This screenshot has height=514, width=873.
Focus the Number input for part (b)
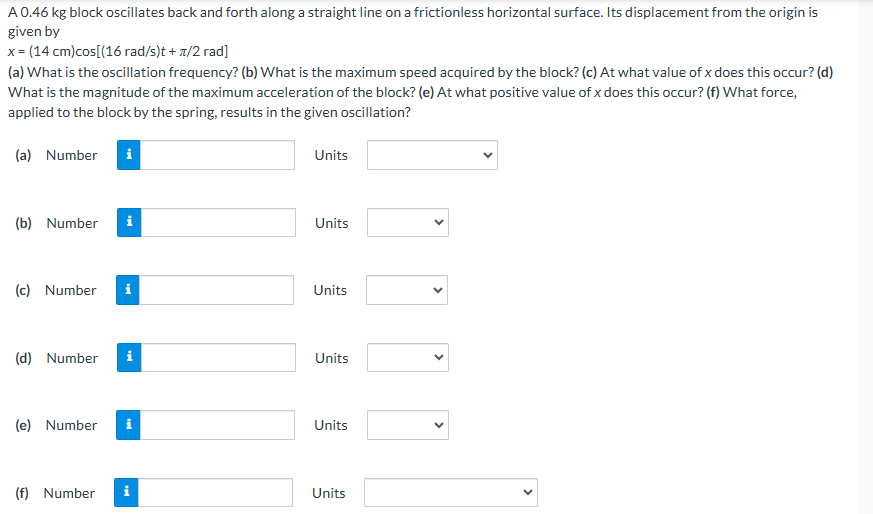(217, 223)
